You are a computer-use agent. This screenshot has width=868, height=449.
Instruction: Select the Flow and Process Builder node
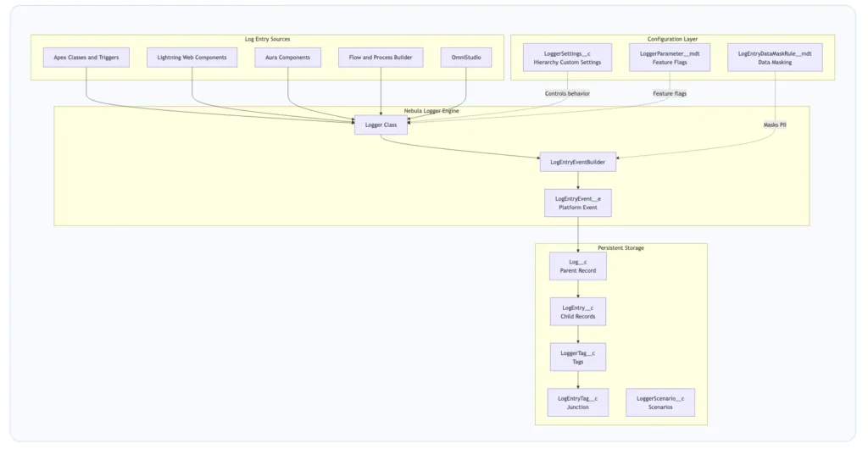[381, 58]
